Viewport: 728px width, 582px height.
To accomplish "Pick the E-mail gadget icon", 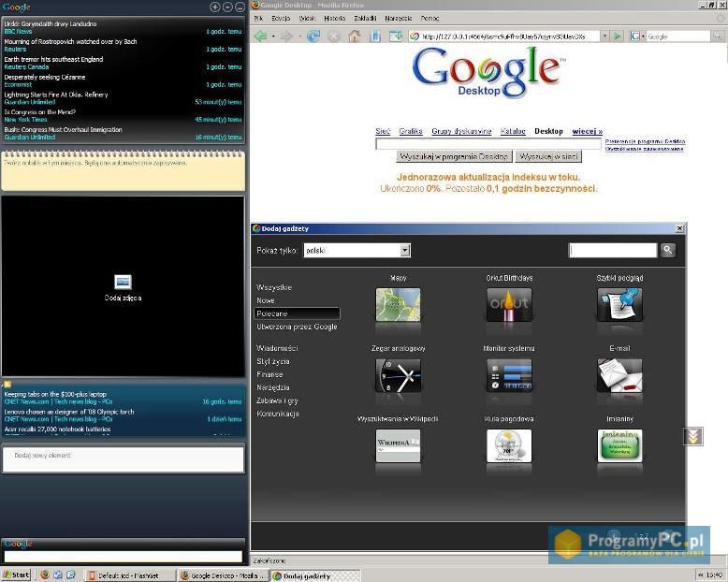I will [619, 376].
